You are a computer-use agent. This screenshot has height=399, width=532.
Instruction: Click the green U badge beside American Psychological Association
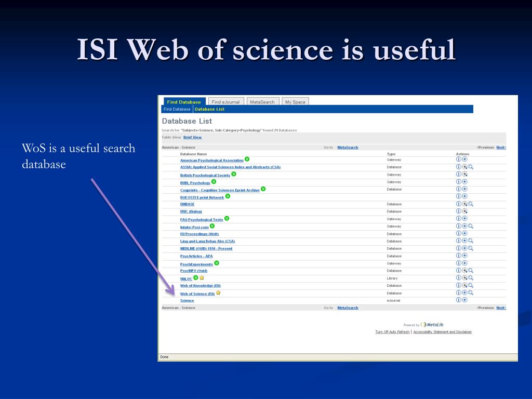[x=247, y=159]
